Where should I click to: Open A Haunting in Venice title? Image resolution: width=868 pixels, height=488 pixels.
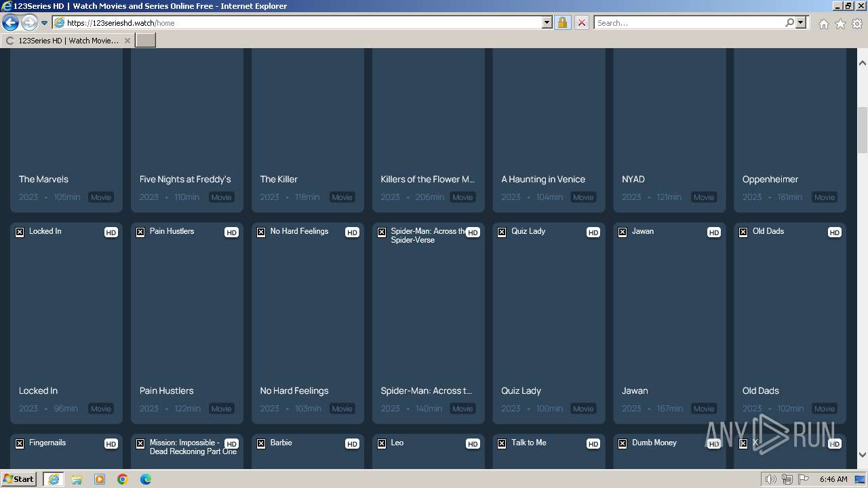543,180
